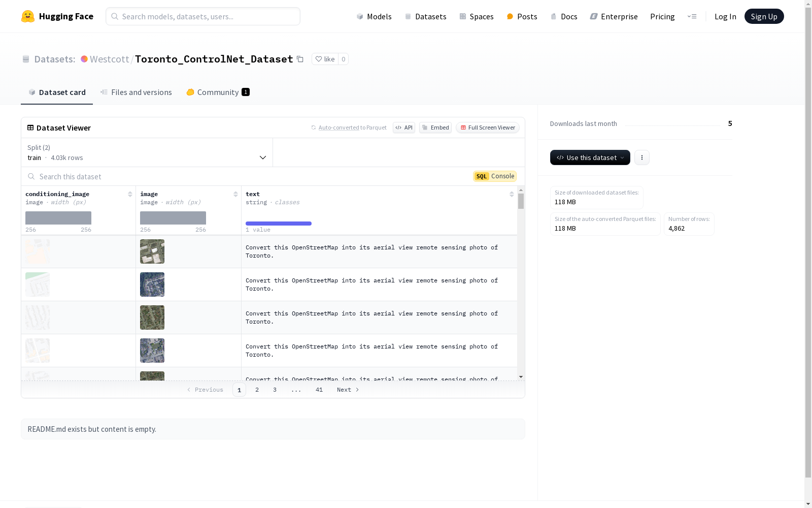Image resolution: width=812 pixels, height=508 pixels.
Task: Click the Datasets: breadcrumb link
Action: point(55,59)
